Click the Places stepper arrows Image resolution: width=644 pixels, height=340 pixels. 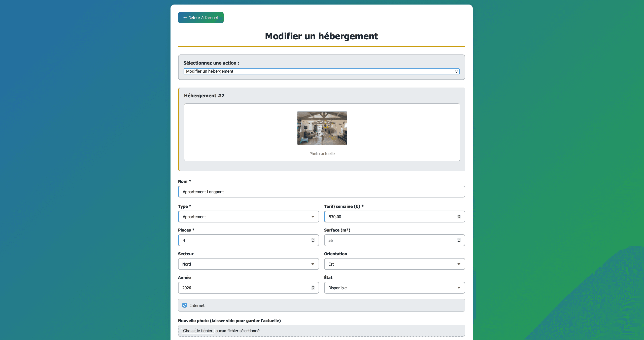click(x=313, y=240)
